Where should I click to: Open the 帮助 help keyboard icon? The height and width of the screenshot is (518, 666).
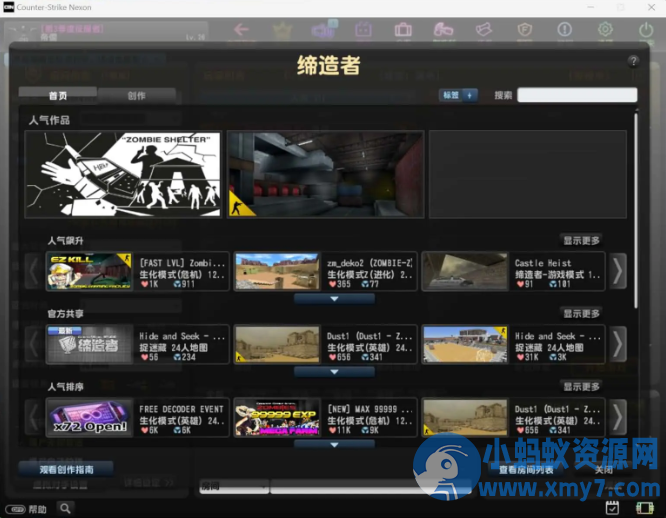[16, 509]
